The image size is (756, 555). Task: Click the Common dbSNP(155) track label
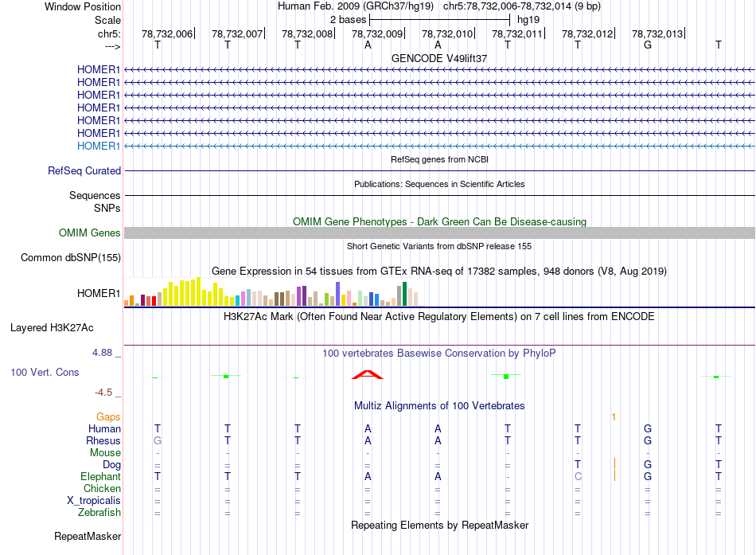point(71,258)
